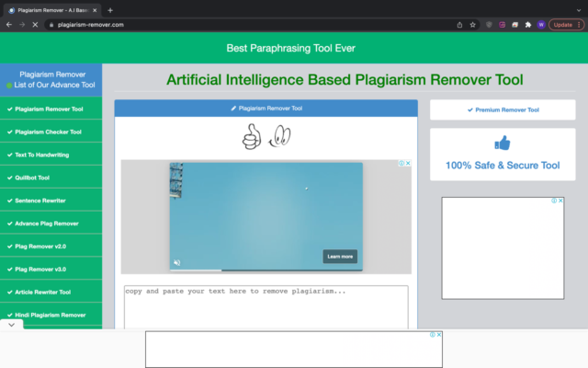Close the Plagiarism Remover tab
The height and width of the screenshot is (368, 588).
pyautogui.click(x=95, y=10)
